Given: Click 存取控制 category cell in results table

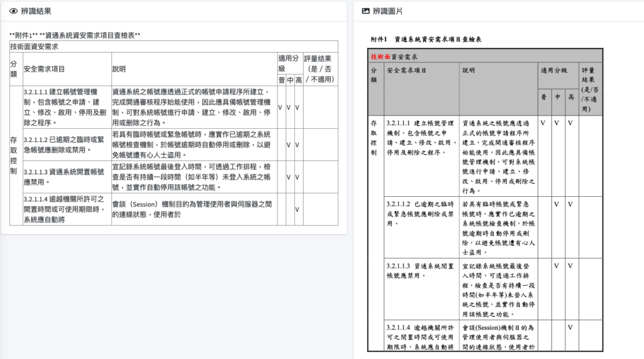Looking at the screenshot, I should pyautogui.click(x=16, y=155).
